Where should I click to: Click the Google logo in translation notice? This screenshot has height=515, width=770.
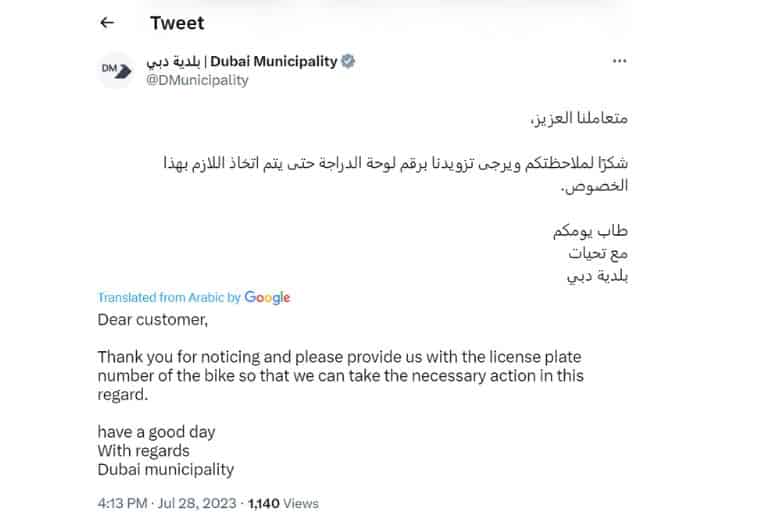(x=267, y=297)
